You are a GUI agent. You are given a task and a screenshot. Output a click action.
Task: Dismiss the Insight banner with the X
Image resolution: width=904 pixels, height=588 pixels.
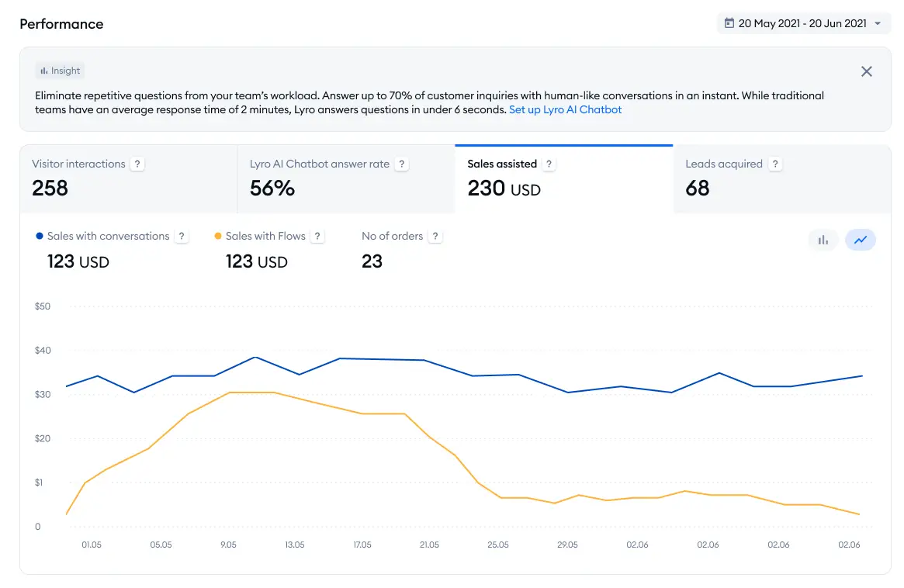(x=866, y=71)
